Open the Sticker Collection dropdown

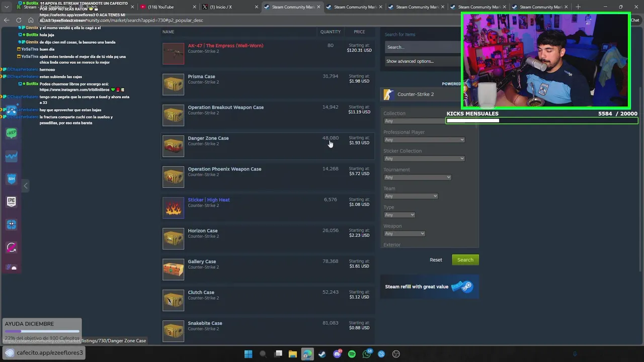[424, 158]
